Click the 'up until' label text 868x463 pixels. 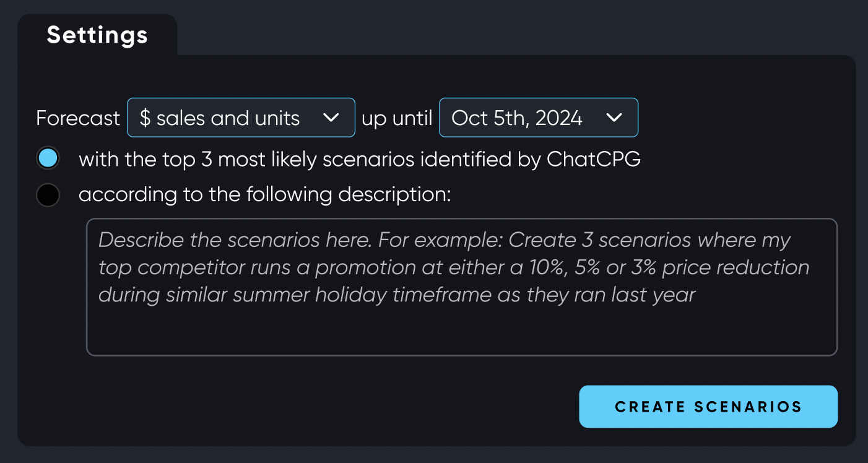(x=397, y=118)
